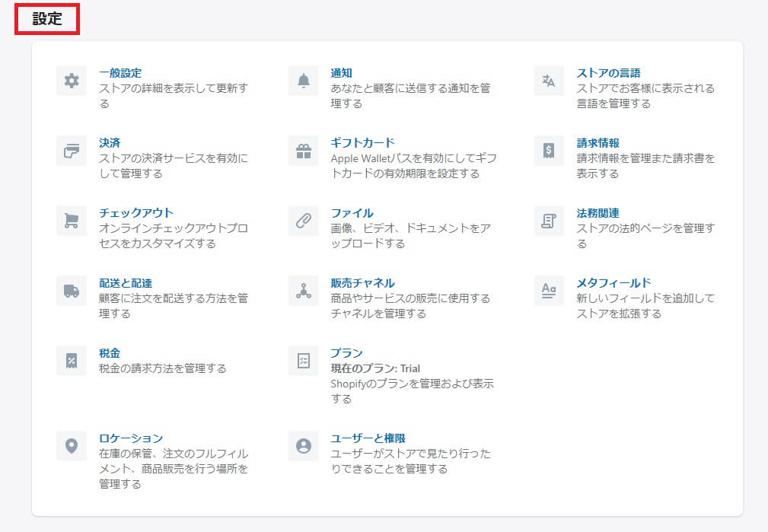Viewport: 768px width, 532px height.
Task: Click the shopping cart icon for チェックアウト
Action: (x=72, y=221)
